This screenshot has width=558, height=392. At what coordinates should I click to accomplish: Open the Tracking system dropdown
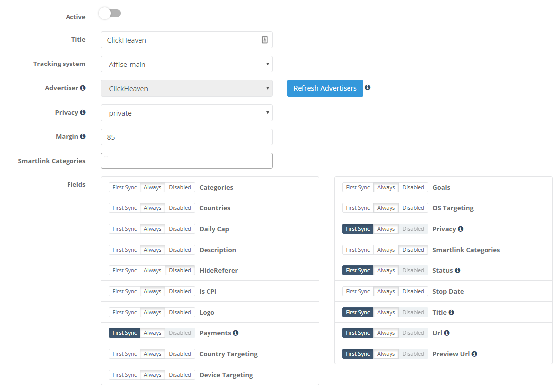[x=187, y=64]
